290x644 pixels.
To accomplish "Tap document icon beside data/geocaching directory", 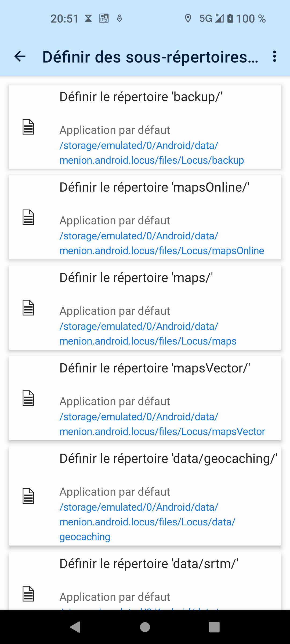I will 28,496.
